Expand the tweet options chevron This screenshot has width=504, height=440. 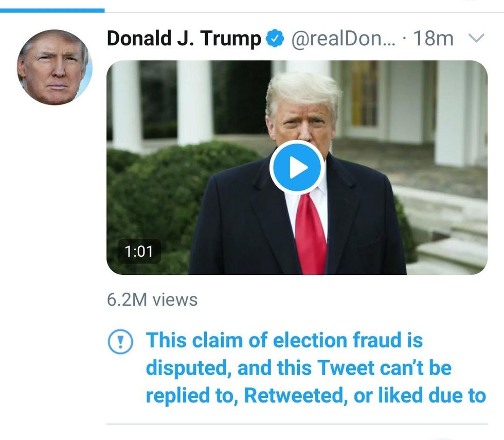pos(477,39)
